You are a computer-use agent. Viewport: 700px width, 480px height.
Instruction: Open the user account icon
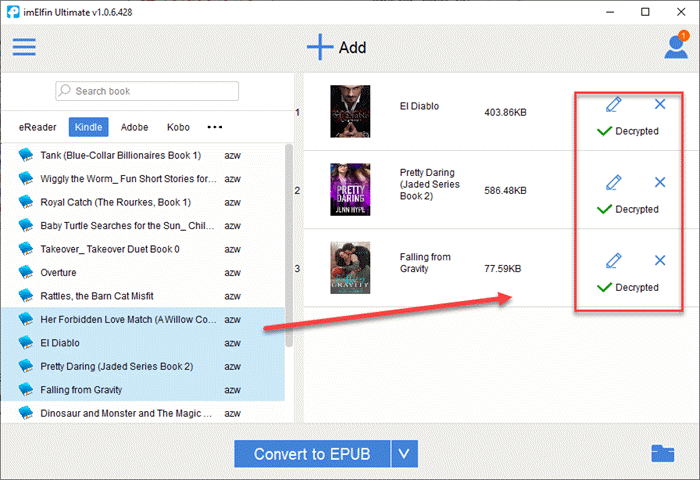[x=676, y=46]
